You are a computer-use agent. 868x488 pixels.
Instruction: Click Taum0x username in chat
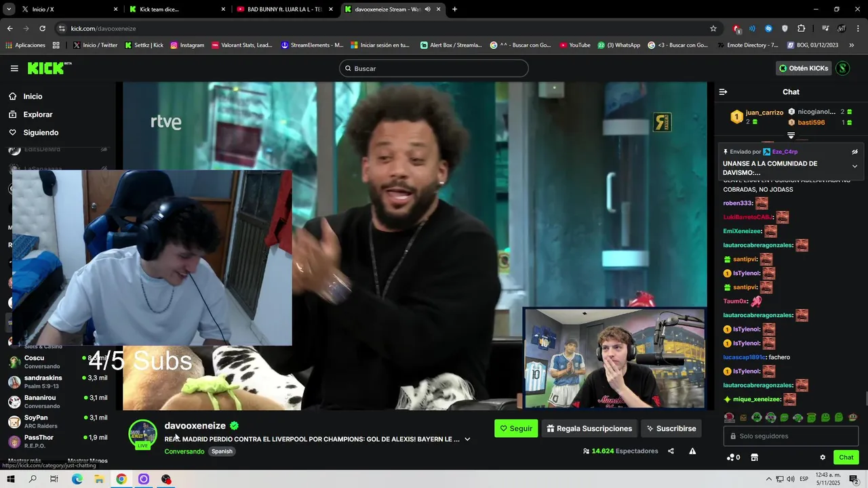[x=735, y=301]
